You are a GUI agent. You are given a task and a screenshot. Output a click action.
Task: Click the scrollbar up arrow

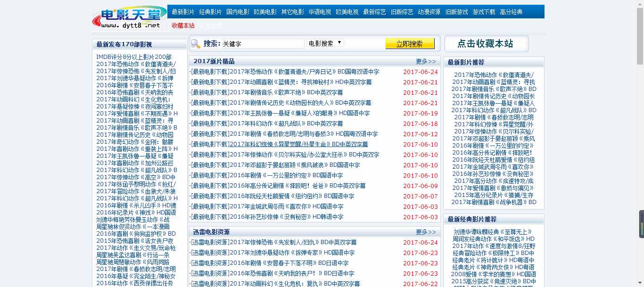click(x=640, y=3)
